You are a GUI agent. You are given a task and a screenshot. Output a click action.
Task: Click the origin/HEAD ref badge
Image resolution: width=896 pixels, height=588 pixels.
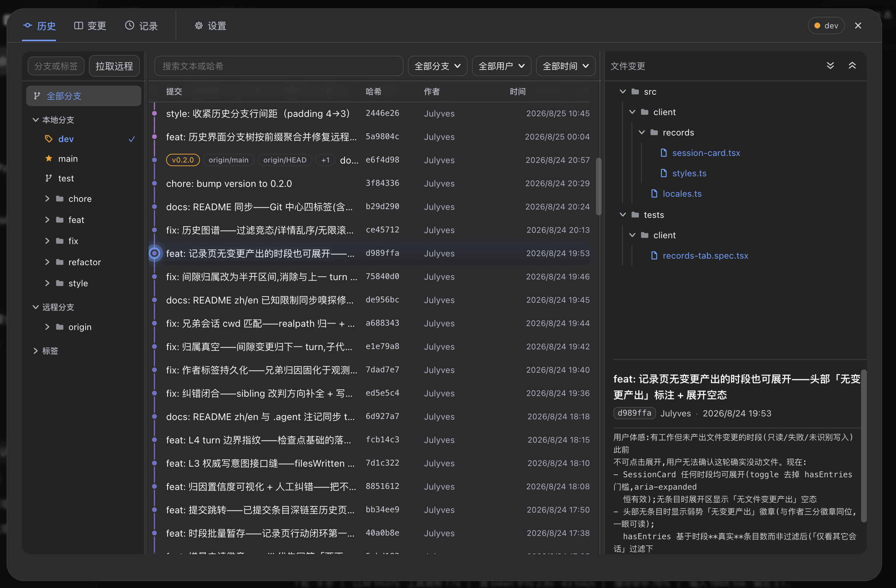click(284, 160)
